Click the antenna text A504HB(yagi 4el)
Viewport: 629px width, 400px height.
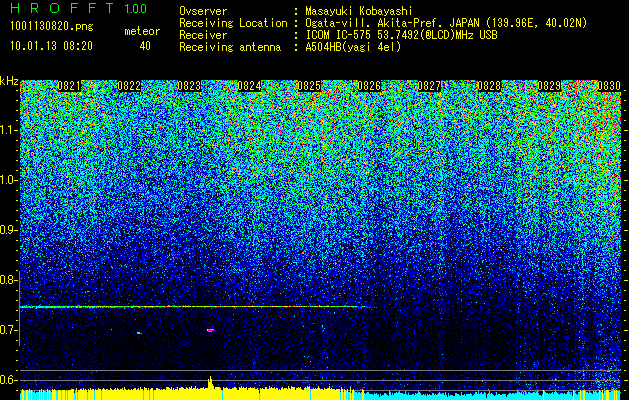coord(353,47)
